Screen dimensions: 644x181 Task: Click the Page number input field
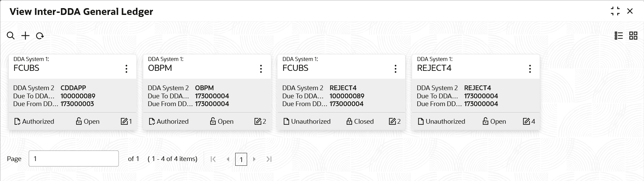pyautogui.click(x=74, y=159)
